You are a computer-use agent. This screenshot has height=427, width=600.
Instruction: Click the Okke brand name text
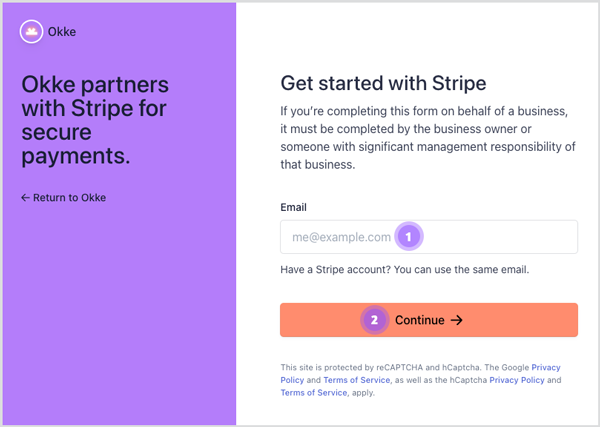[x=62, y=32]
